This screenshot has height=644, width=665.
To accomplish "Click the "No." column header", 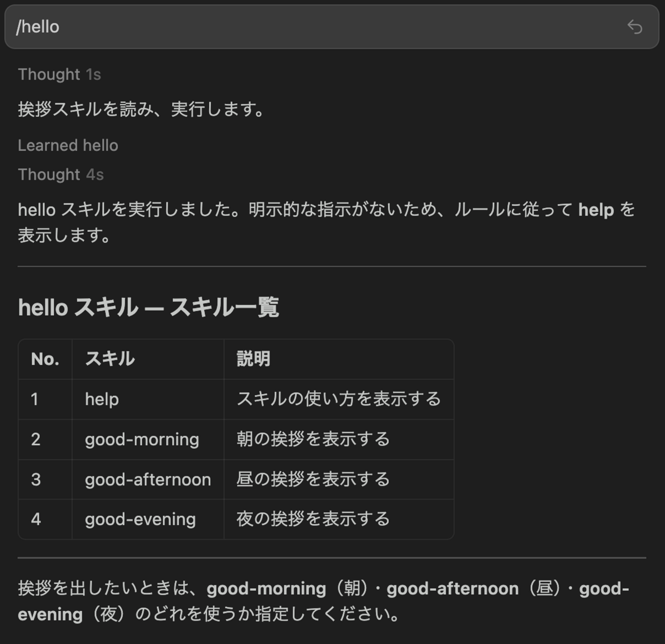I will pos(45,359).
